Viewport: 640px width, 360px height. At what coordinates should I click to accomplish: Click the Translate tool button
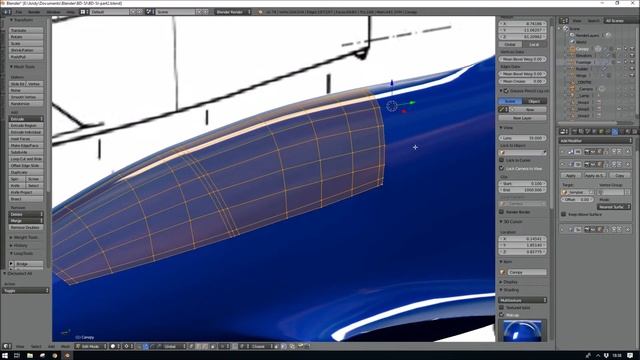point(26,30)
